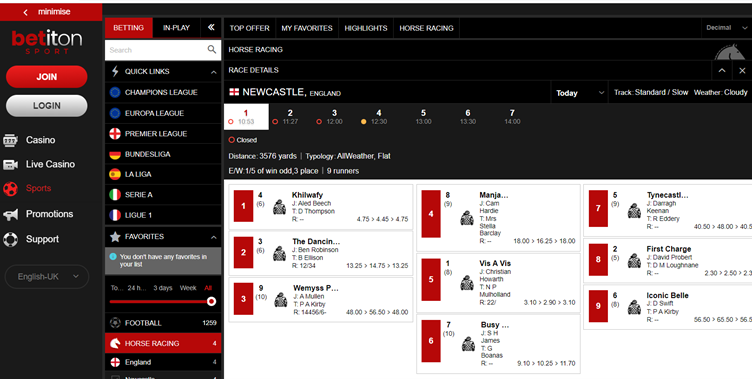Click the minimise back arrow icon
The height and width of the screenshot is (379, 752).
[26, 12]
